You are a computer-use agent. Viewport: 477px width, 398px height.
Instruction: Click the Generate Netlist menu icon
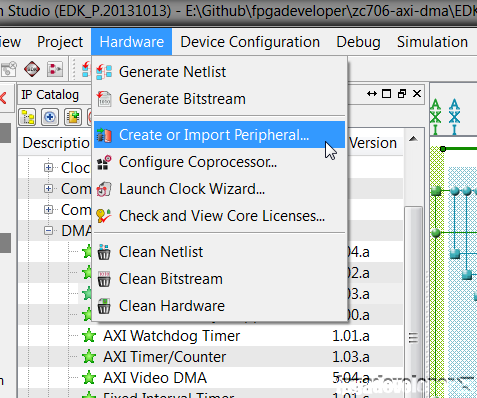pyautogui.click(x=104, y=72)
